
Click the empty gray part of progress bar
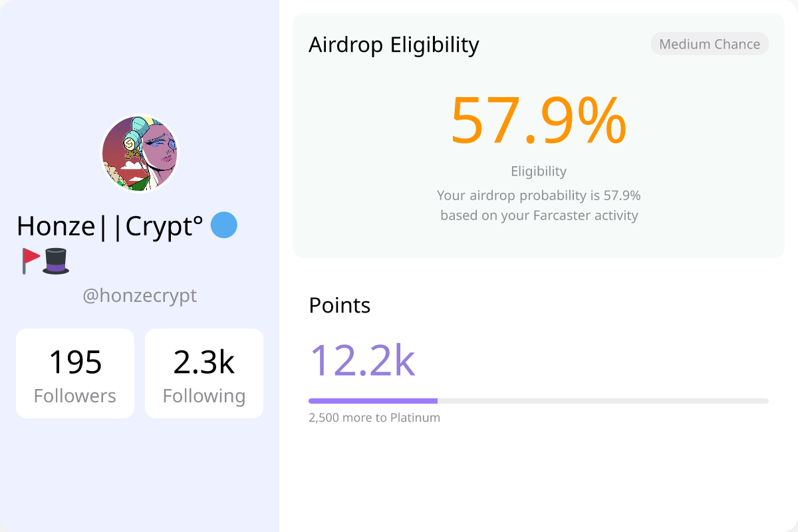[603, 401]
